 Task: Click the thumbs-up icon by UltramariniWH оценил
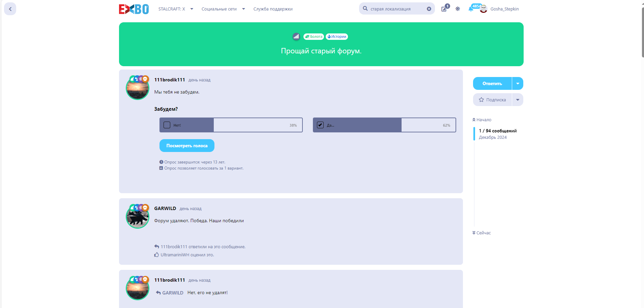coord(156,255)
